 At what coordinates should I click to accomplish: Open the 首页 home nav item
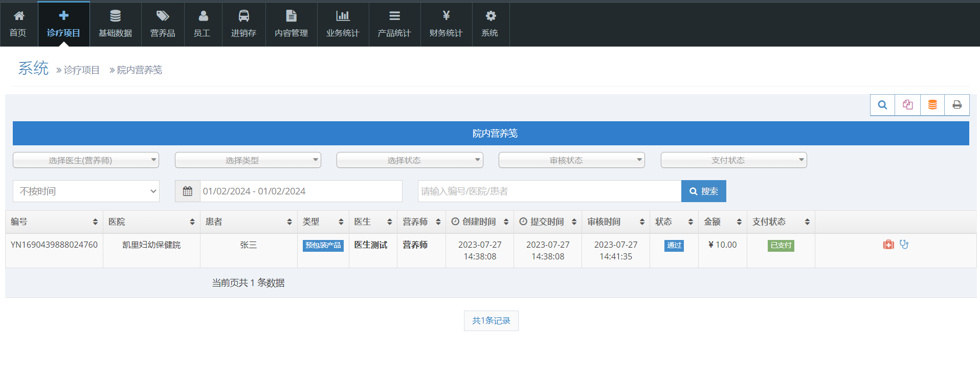18,24
